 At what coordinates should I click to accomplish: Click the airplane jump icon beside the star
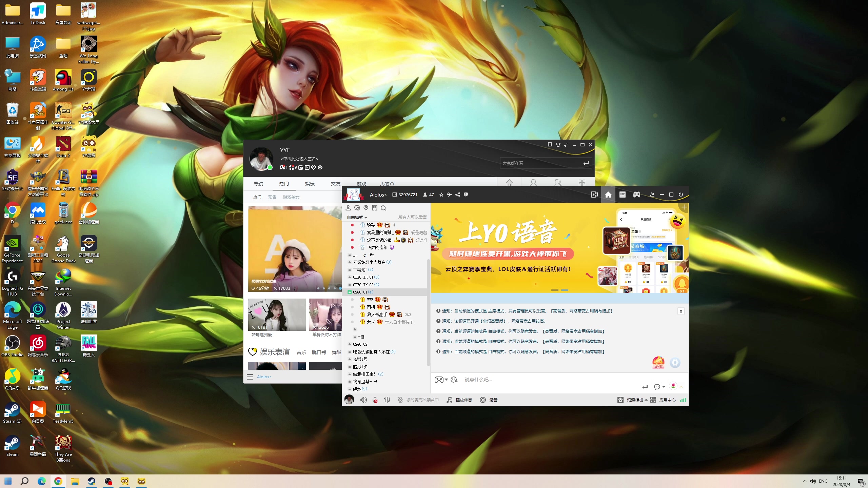tap(449, 195)
